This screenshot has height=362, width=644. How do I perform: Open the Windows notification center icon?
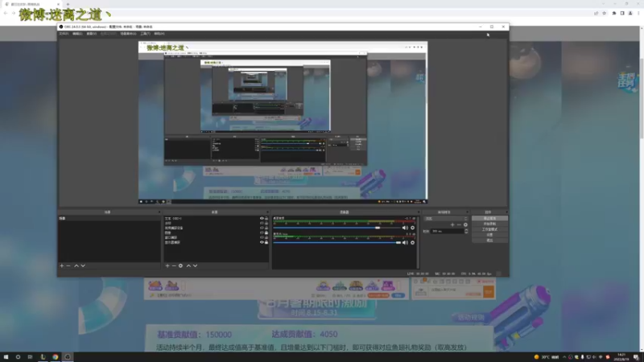(x=636, y=357)
